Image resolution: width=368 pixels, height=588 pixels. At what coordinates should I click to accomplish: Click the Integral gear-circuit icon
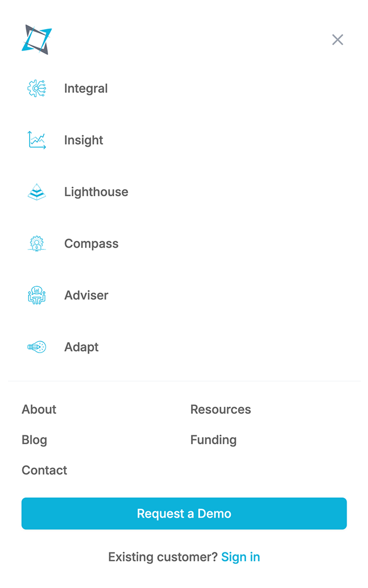(37, 89)
